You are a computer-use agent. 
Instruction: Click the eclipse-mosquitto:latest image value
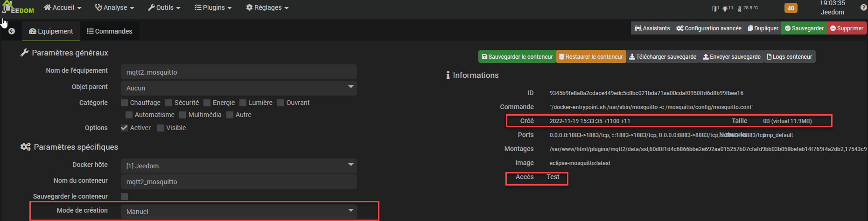click(580, 163)
